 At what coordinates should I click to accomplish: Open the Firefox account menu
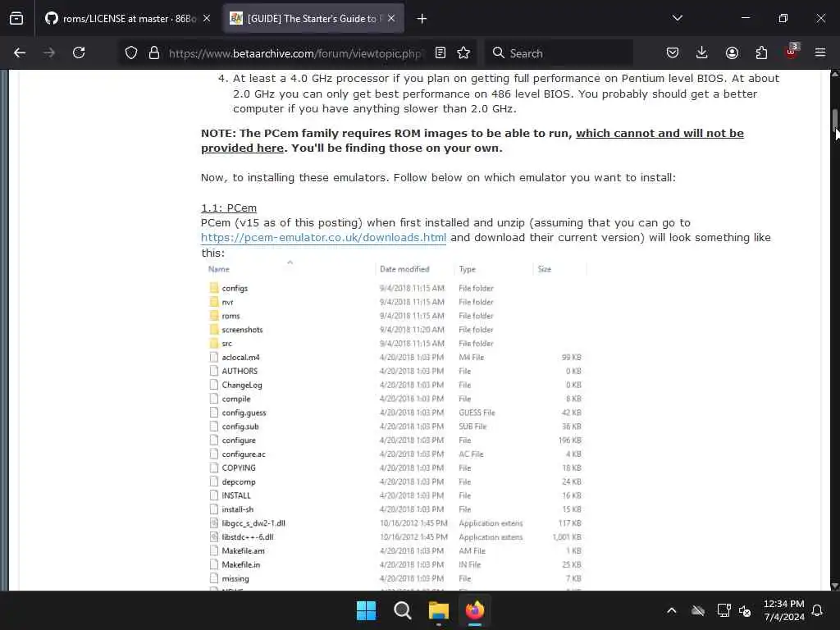pos(732,53)
